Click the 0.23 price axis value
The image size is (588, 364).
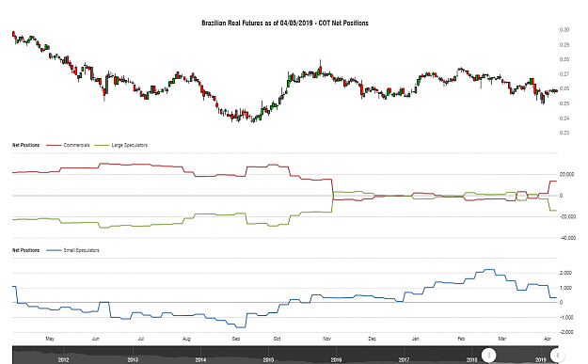(564, 133)
